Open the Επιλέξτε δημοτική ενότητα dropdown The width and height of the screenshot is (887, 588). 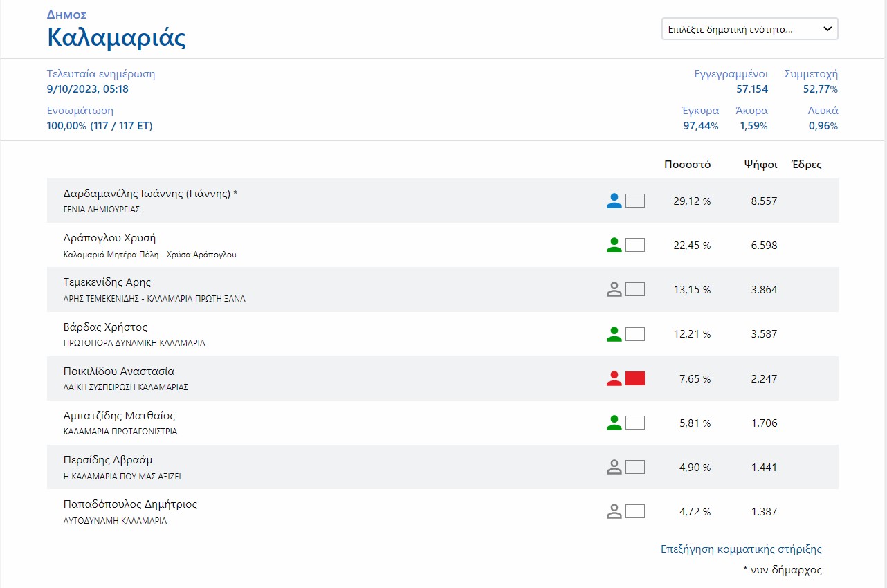click(x=749, y=29)
